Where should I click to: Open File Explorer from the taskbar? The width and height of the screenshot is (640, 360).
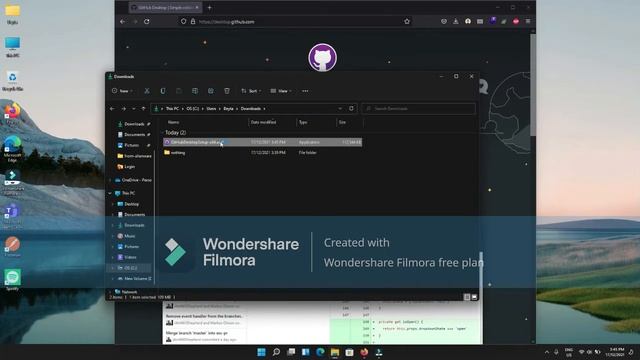pyautogui.click(x=335, y=352)
